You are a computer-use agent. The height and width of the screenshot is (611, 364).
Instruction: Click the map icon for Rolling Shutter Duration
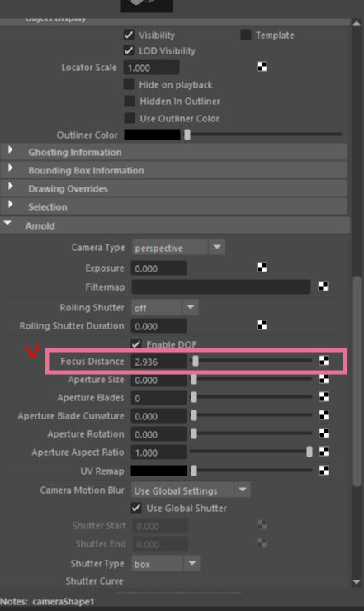[262, 325]
